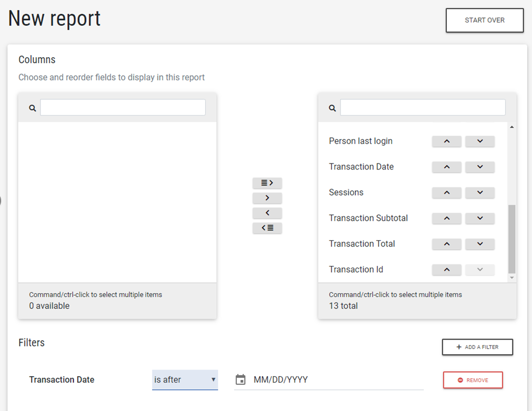532x411 pixels.
Task: Click the move selected left arrow
Action: (x=267, y=213)
